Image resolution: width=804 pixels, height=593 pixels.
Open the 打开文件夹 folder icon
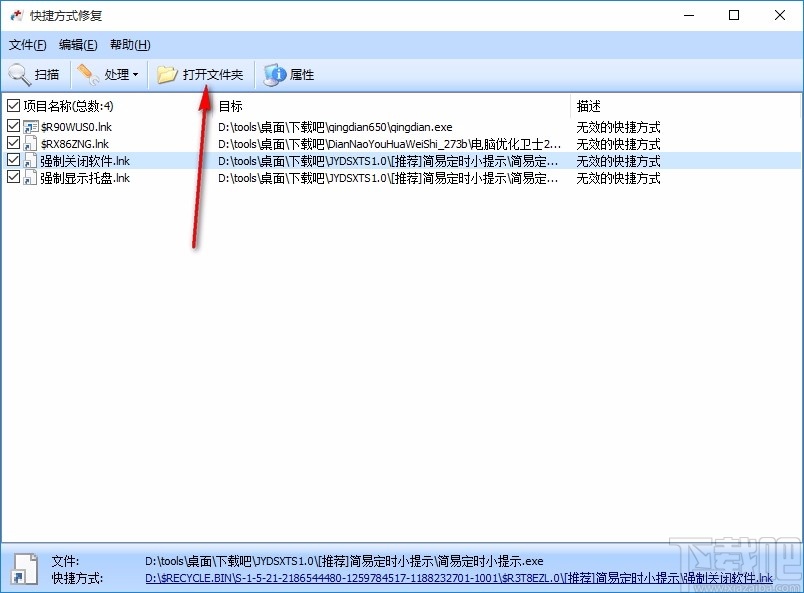[x=167, y=74]
